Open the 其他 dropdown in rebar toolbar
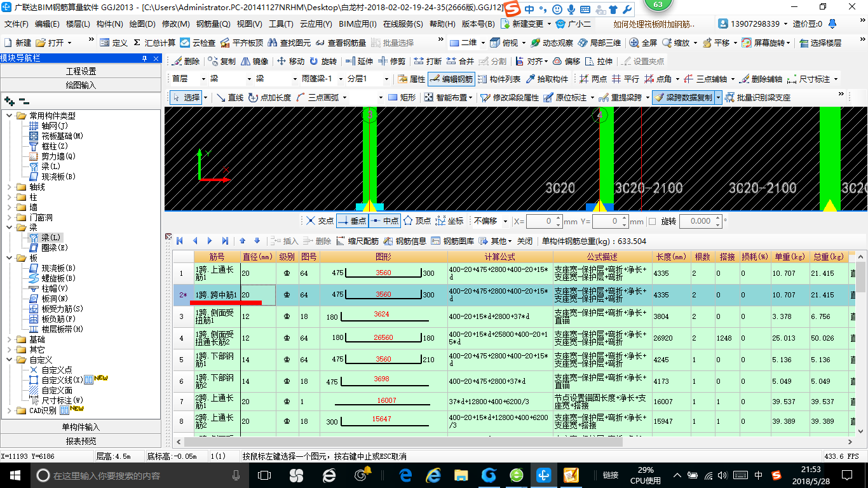 click(496, 241)
